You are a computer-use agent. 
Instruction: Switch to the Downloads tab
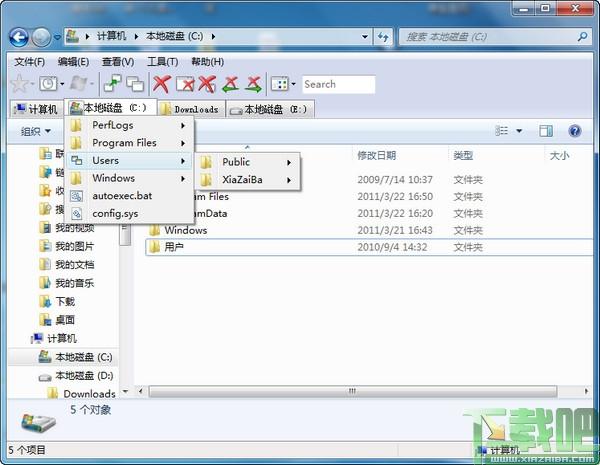pos(191,109)
